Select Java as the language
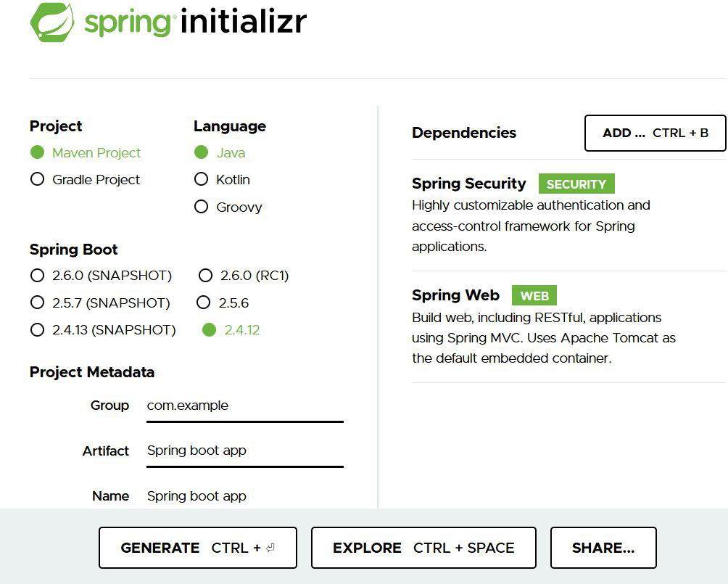 click(x=202, y=152)
